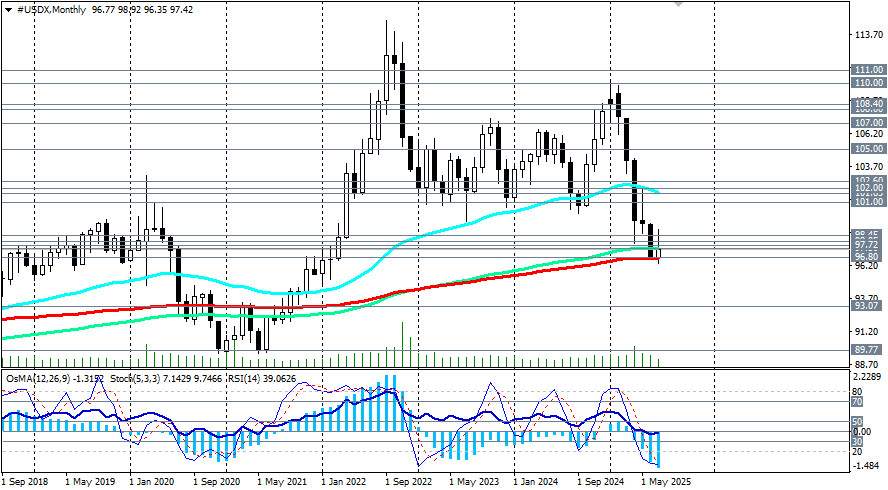
Task: Click the 0.00 indicator scale value
Action: [x=862, y=432]
